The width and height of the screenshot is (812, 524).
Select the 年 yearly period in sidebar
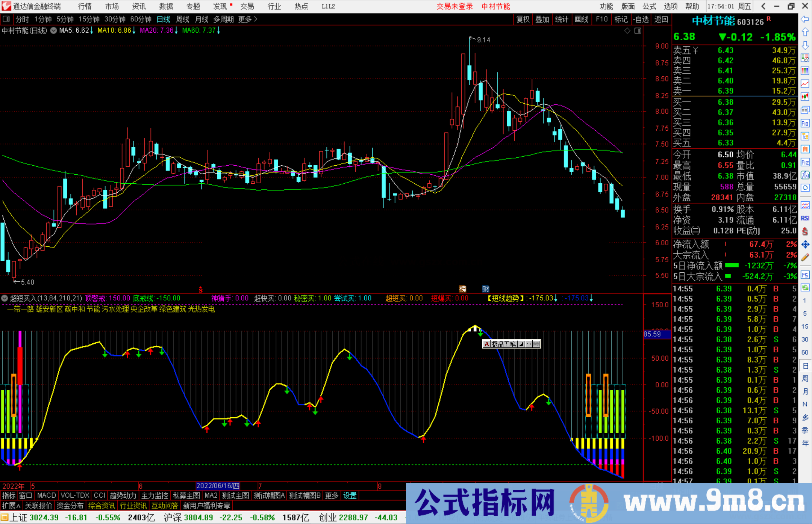coord(805,443)
